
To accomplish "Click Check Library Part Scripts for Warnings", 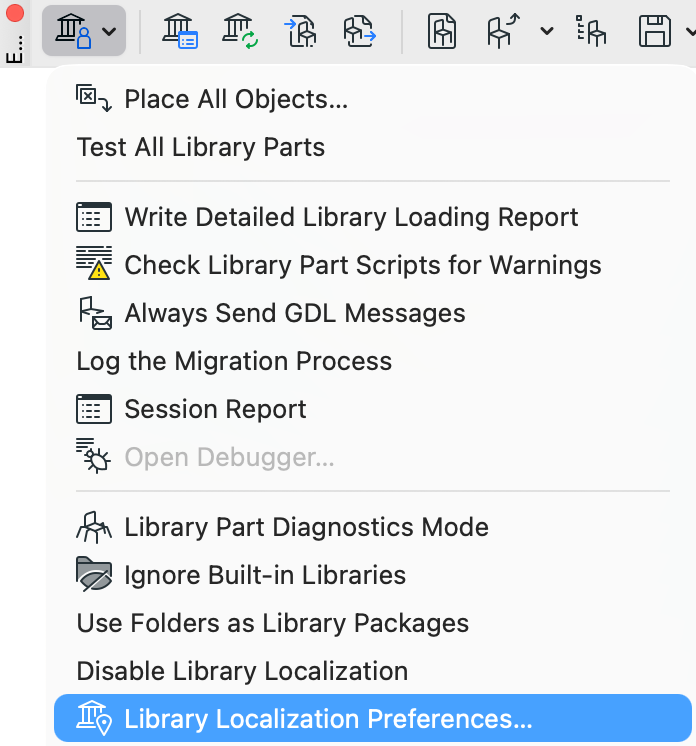I will 362,265.
